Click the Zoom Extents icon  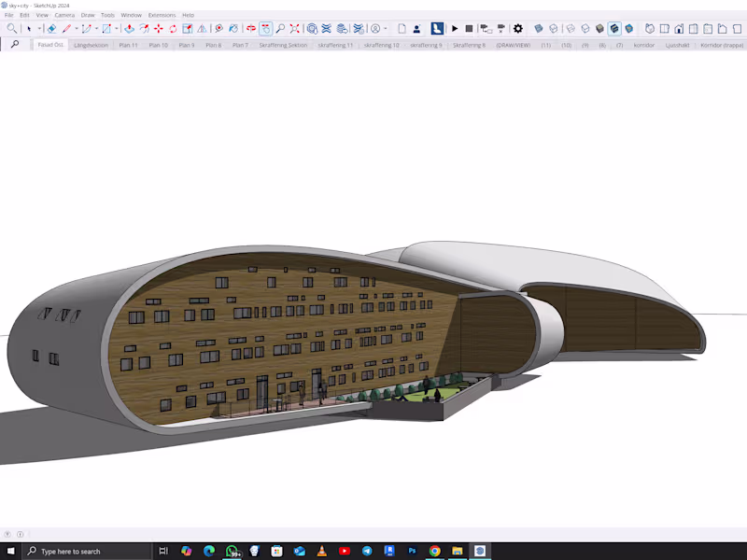(x=295, y=28)
